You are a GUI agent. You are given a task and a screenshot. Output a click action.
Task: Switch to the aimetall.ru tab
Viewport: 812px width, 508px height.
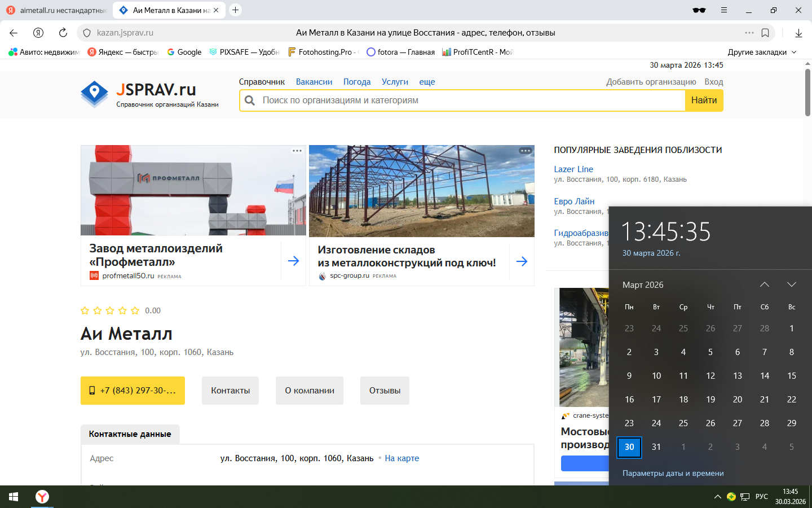coord(56,10)
